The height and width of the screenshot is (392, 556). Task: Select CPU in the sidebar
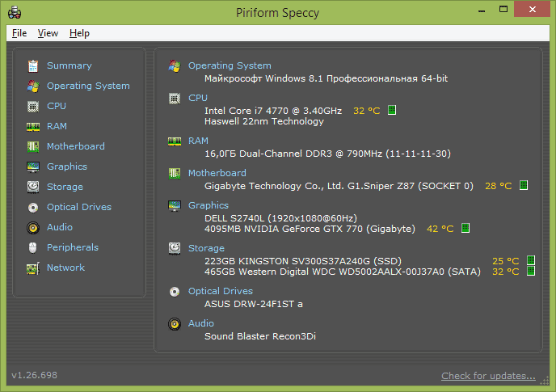(57, 106)
